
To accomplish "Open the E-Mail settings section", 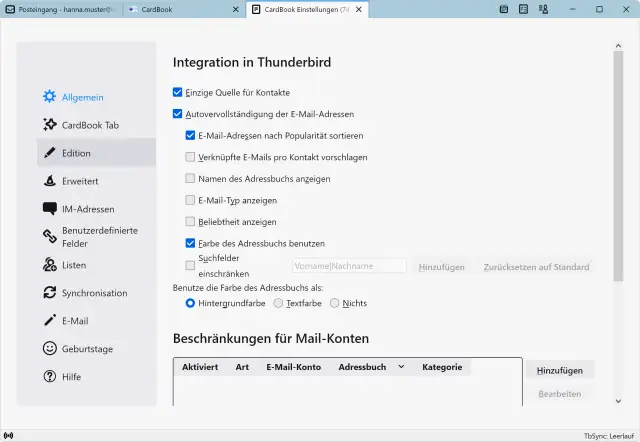I will 96,320.
